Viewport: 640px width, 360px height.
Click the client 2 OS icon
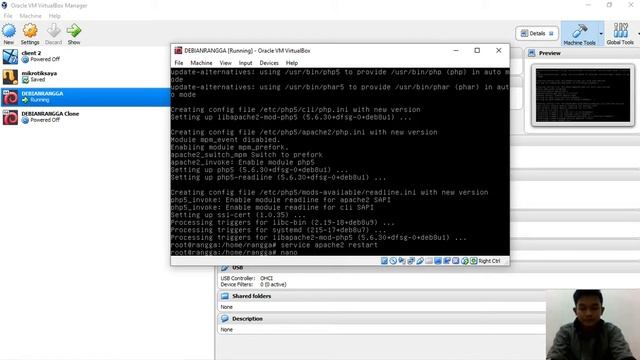[x=10, y=56]
